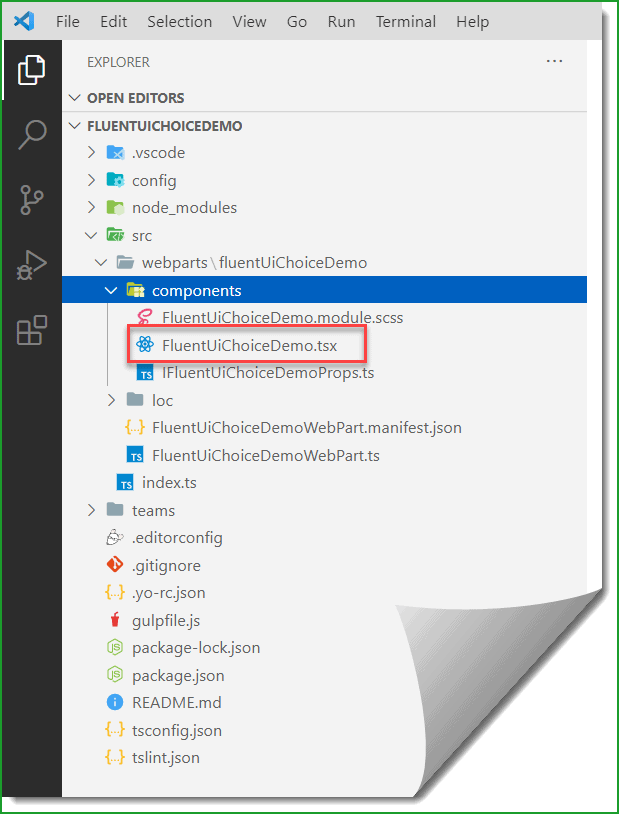Expand the node_modules folder chevron
619x814 pixels.
pos(92,208)
